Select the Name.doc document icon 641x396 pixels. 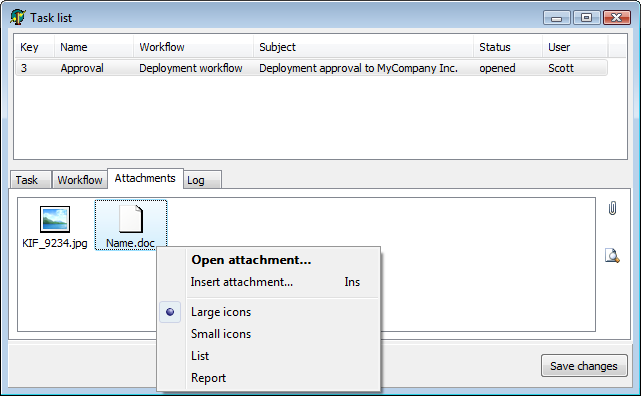[131, 219]
